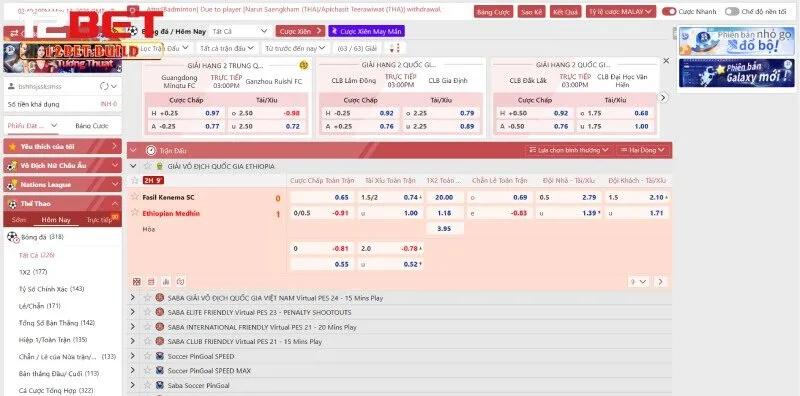Open the live tracker icon beside statistics
The image size is (800, 396).
coord(181,281)
